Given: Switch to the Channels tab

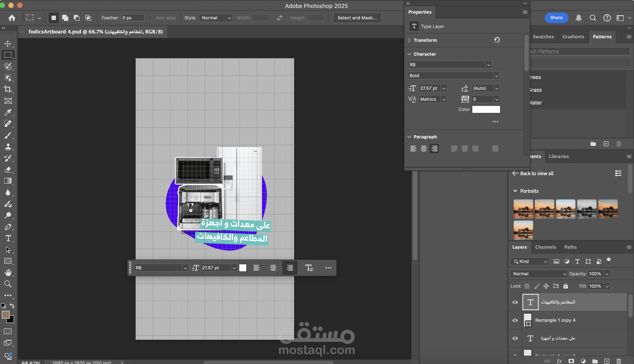Looking at the screenshot, I should (545, 247).
